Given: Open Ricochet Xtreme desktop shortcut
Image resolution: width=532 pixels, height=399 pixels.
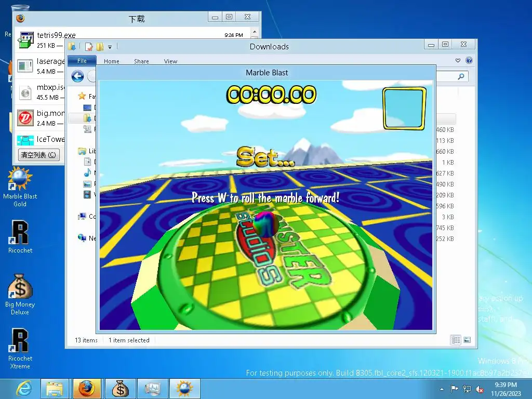Looking at the screenshot, I should (x=20, y=349).
